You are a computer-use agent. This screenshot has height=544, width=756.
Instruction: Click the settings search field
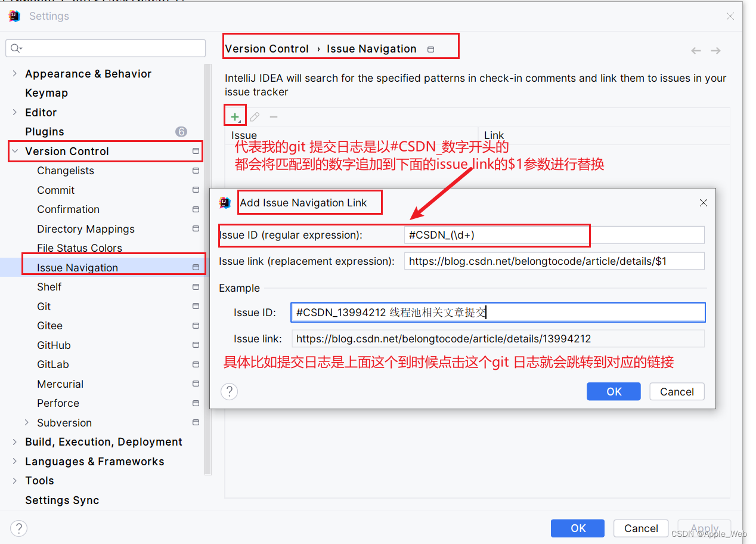[x=106, y=48]
